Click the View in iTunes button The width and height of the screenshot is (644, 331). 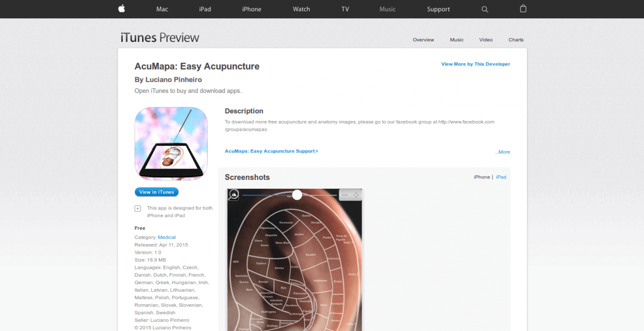tap(157, 192)
